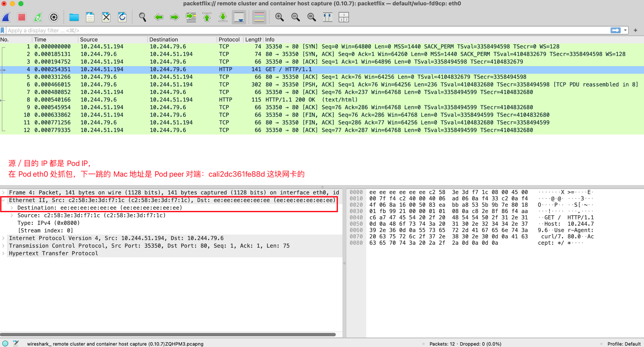644x347 pixels.
Task: Click resize columns toolbar icon
Action: coord(328,17)
